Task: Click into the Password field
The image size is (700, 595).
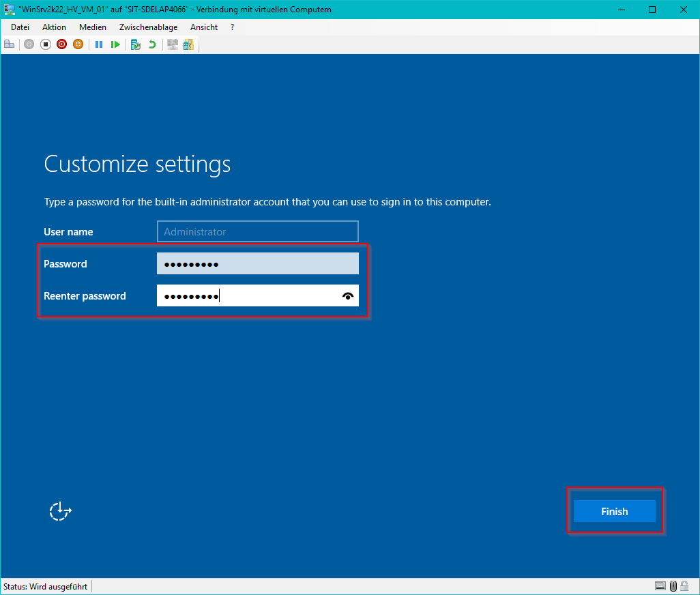Action: 257,263
